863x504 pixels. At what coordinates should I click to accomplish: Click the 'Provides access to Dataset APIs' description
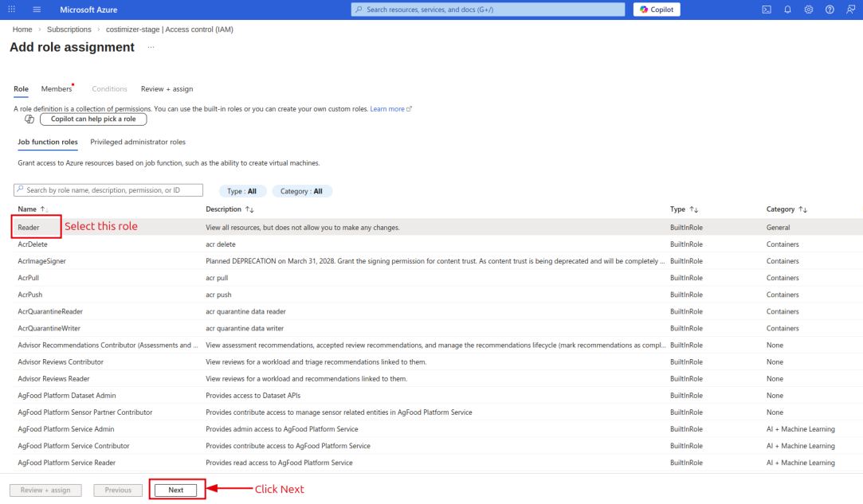(253, 395)
